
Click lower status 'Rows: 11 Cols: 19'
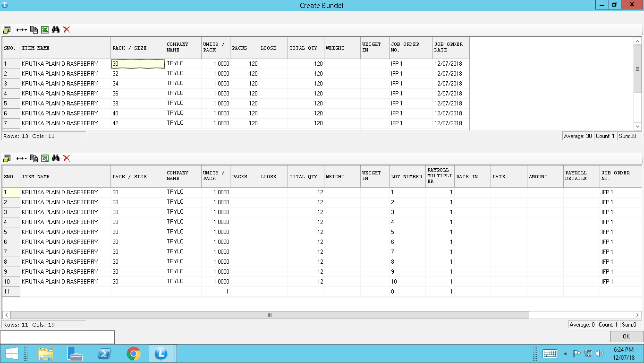tap(43, 325)
